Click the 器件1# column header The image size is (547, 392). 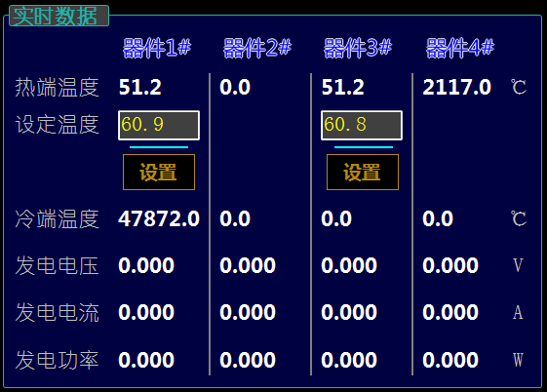coord(157,48)
